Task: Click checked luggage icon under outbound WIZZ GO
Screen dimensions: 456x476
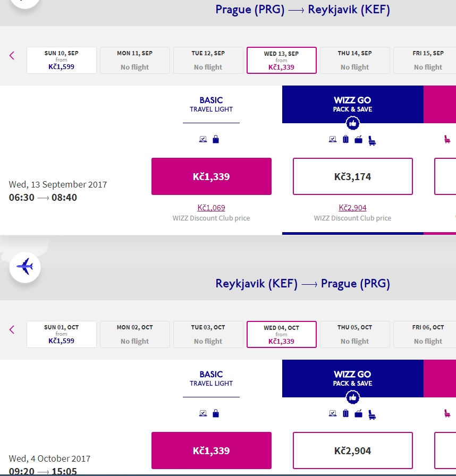Action: 345,139
